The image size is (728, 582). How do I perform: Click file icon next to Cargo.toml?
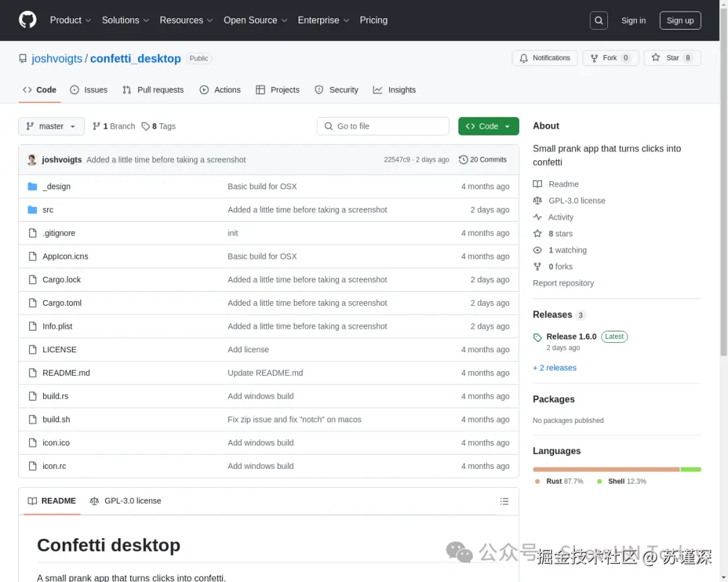[x=32, y=303]
